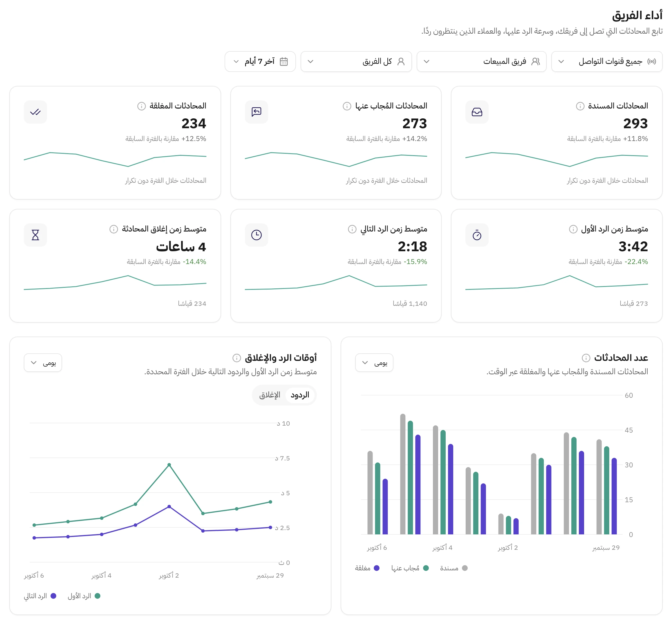Switch to the الإغلاق tab
Viewport: 672px width, 622px height.
pos(270,395)
